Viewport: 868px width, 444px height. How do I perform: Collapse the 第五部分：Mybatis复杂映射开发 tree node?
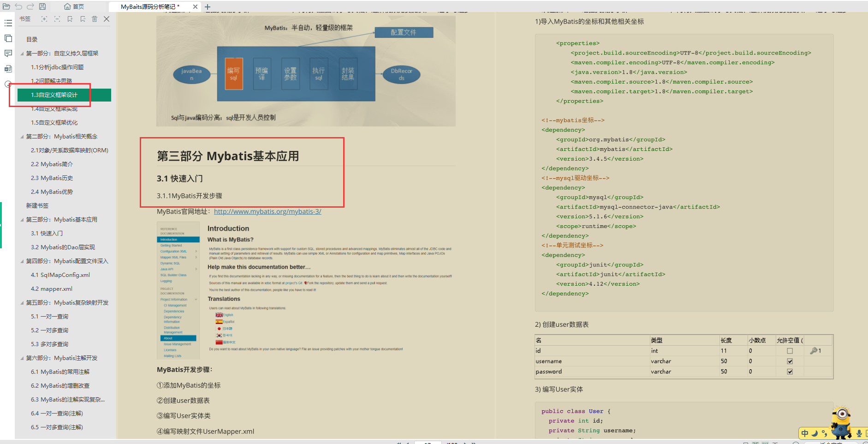[x=22, y=303]
